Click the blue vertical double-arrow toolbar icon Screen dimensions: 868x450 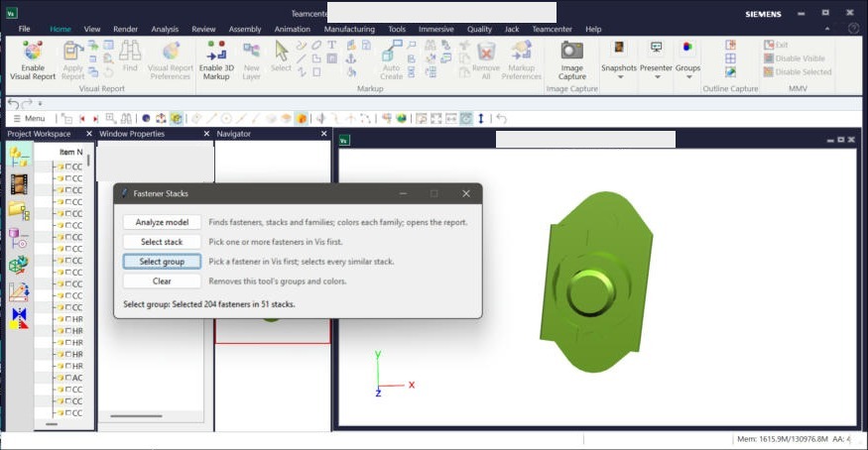[481, 118]
